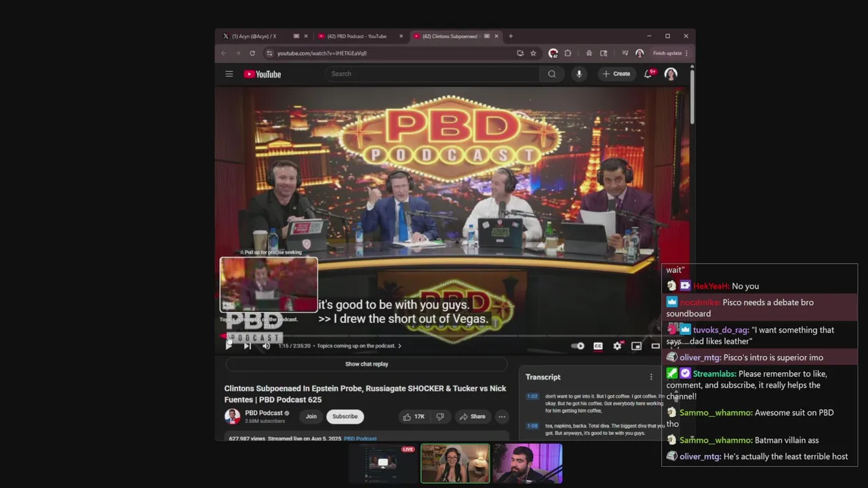Viewport: 868px width, 488px height.
Task: Reload the YouTube page
Action: pos(252,53)
